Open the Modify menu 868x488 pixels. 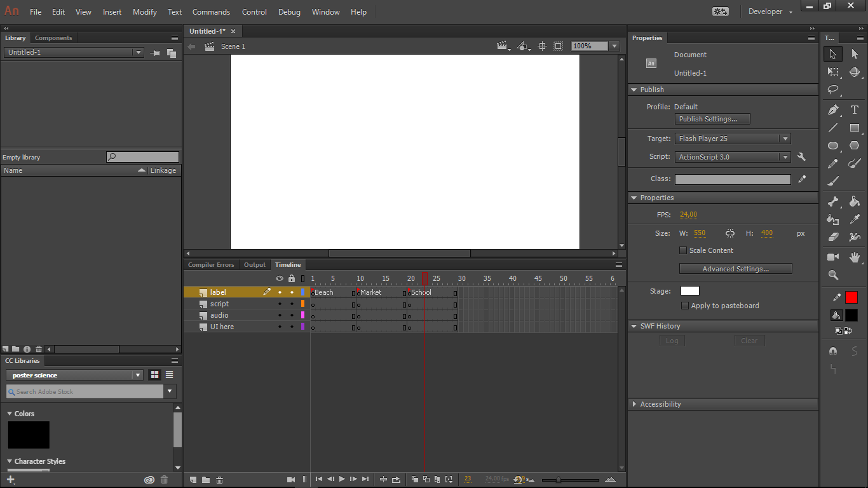click(145, 12)
